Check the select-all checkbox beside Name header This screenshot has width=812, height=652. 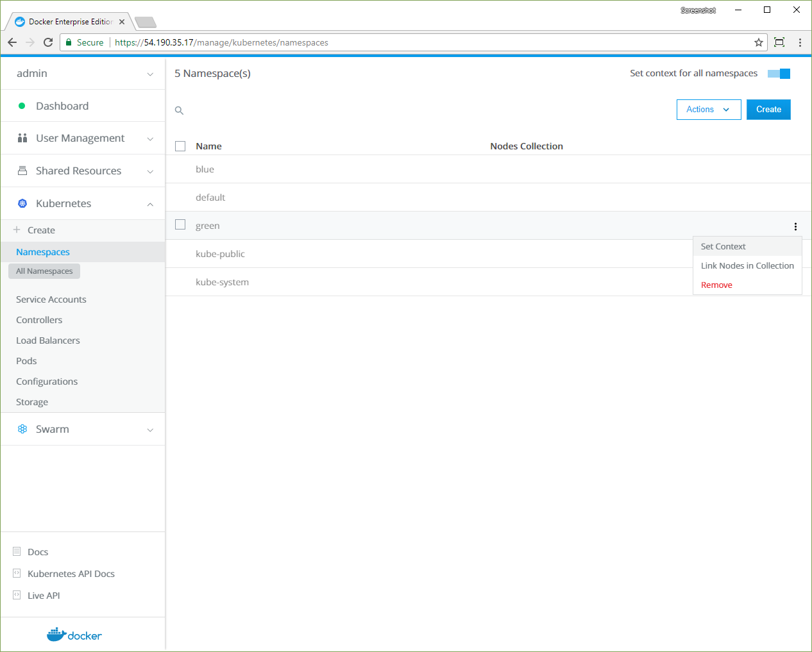[180, 146]
